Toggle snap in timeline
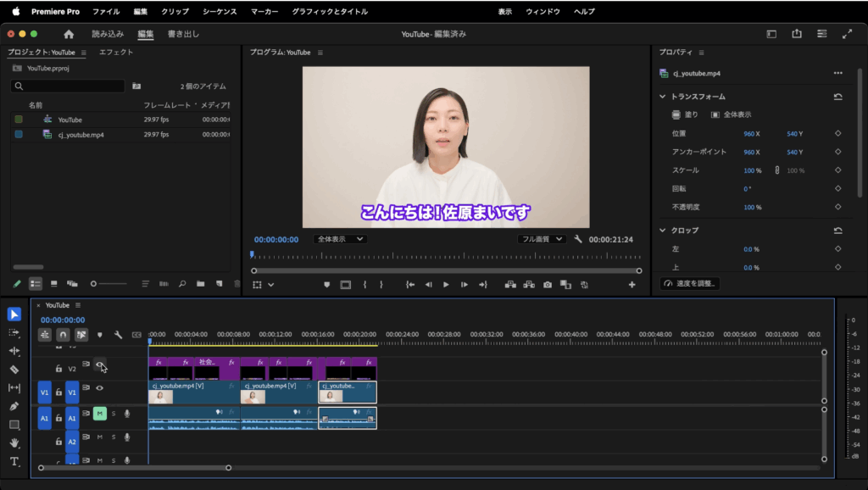Viewport: 868px width, 490px height. [x=62, y=335]
